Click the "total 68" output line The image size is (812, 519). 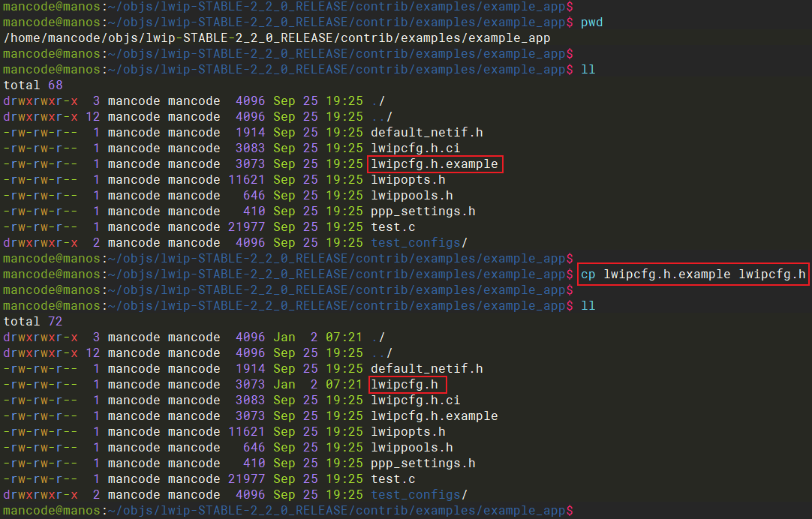point(33,85)
